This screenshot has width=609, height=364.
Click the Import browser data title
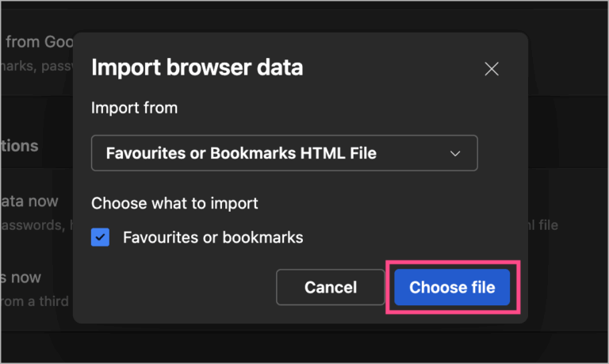(x=197, y=67)
